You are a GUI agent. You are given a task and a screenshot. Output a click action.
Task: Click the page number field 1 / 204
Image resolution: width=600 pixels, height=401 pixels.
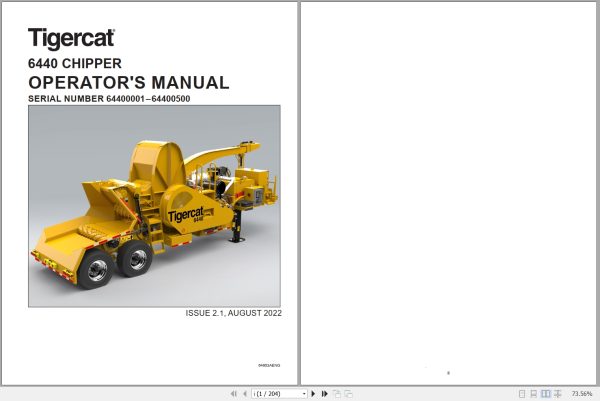pyautogui.click(x=277, y=394)
